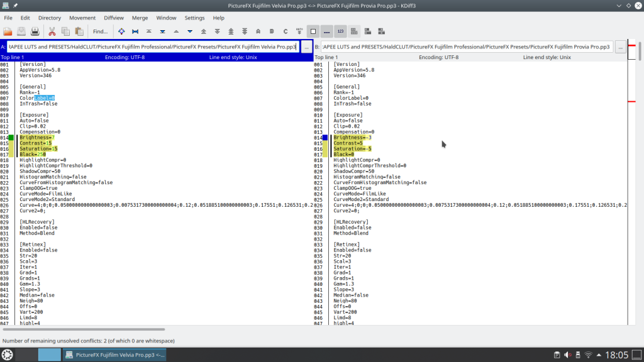This screenshot has width=644, height=362.
Task: Browse for file B with ... button
Action: [x=621, y=47]
